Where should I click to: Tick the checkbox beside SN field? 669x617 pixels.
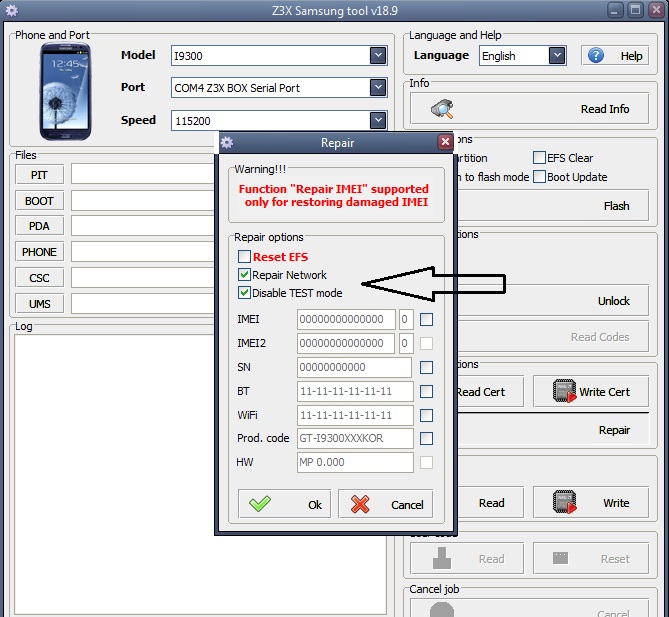coord(426,367)
